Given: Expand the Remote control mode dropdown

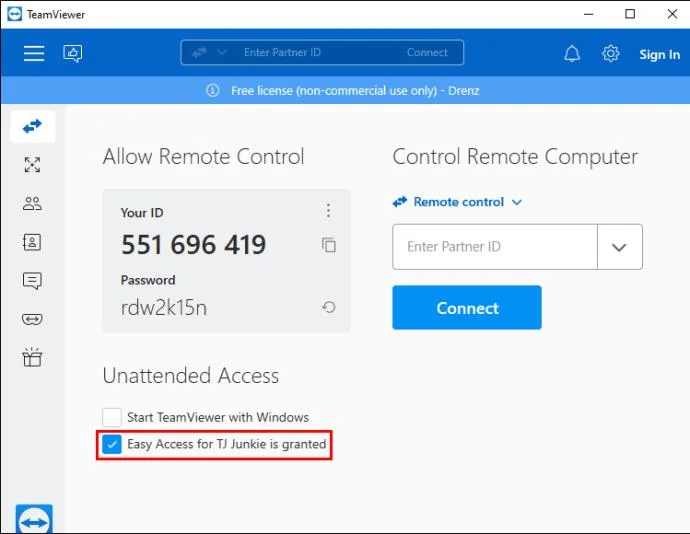Looking at the screenshot, I should coord(457,202).
